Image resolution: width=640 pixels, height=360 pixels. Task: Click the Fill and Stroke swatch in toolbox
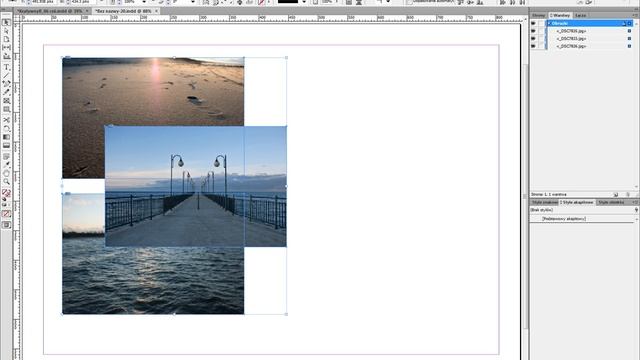tap(6, 193)
